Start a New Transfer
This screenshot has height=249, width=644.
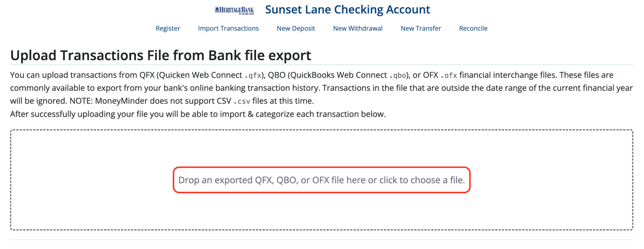click(x=420, y=28)
